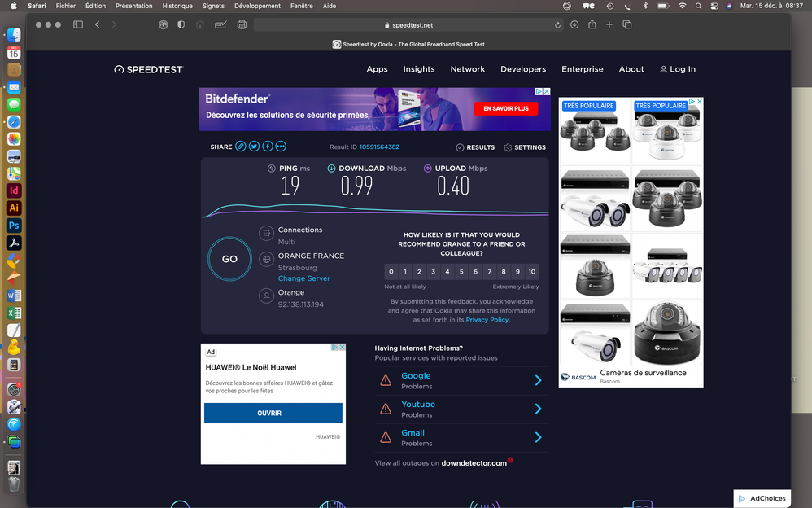Expand Youtube problems chevron
Image resolution: width=812 pixels, height=508 pixels.
(x=538, y=409)
